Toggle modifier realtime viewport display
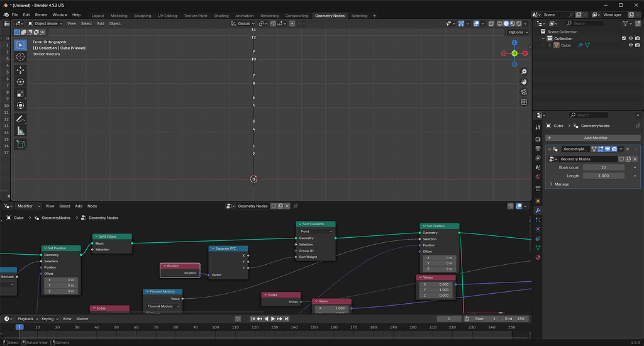The width and height of the screenshot is (644, 346). (608, 148)
